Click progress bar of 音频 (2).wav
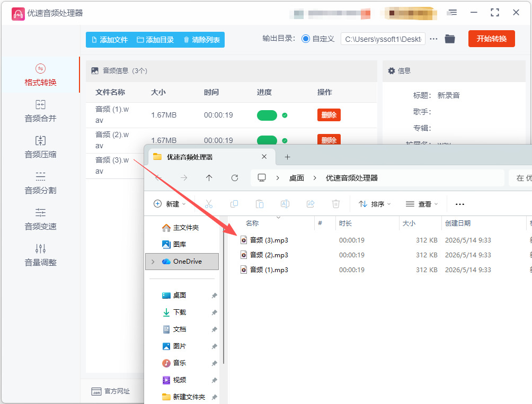 click(x=267, y=140)
